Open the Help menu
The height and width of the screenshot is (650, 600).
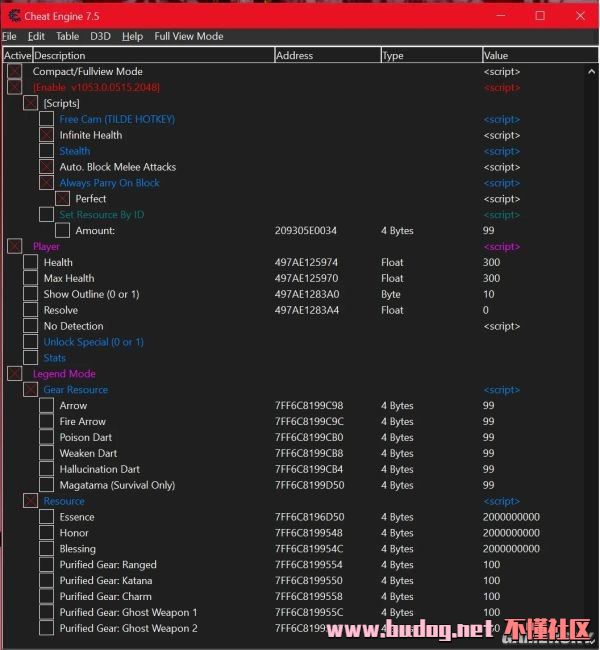click(x=132, y=36)
